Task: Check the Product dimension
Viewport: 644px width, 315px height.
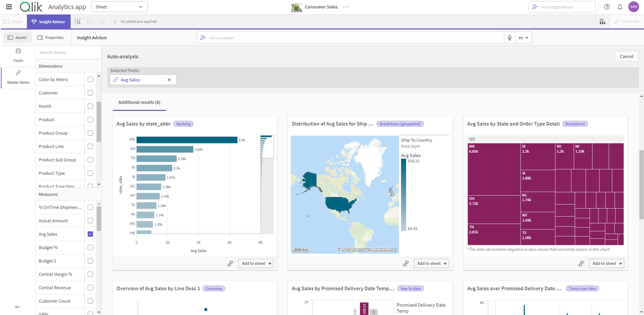Action: (x=90, y=119)
